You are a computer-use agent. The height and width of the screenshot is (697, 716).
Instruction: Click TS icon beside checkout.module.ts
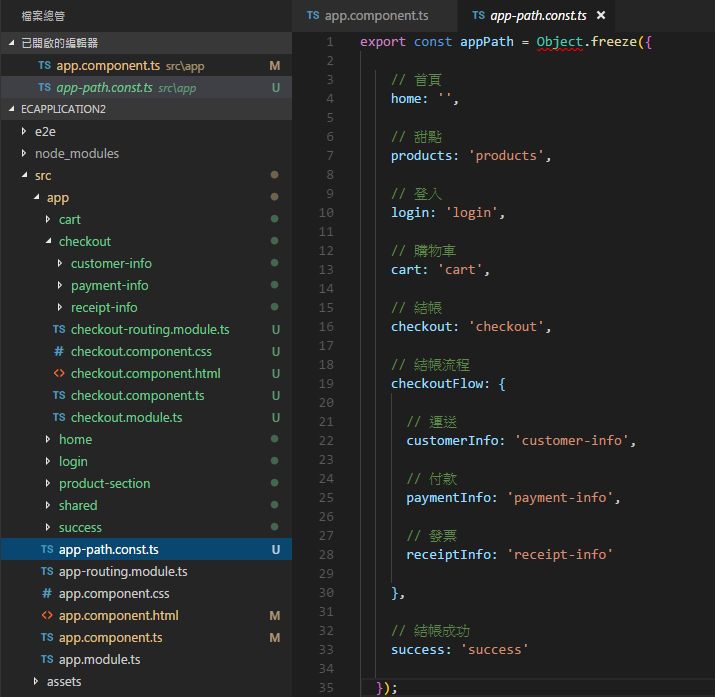(x=59, y=417)
